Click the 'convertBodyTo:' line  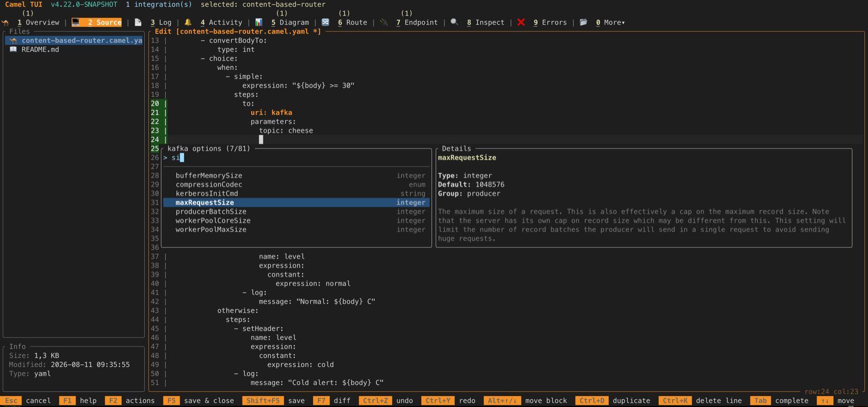click(234, 41)
